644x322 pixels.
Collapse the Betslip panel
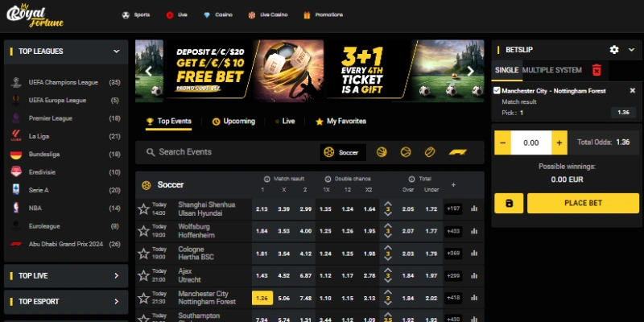(632, 50)
